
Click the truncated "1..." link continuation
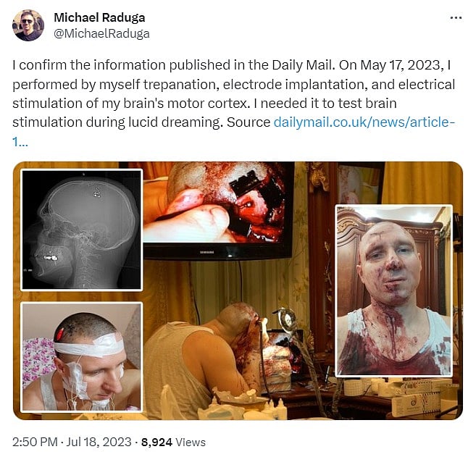coord(20,141)
